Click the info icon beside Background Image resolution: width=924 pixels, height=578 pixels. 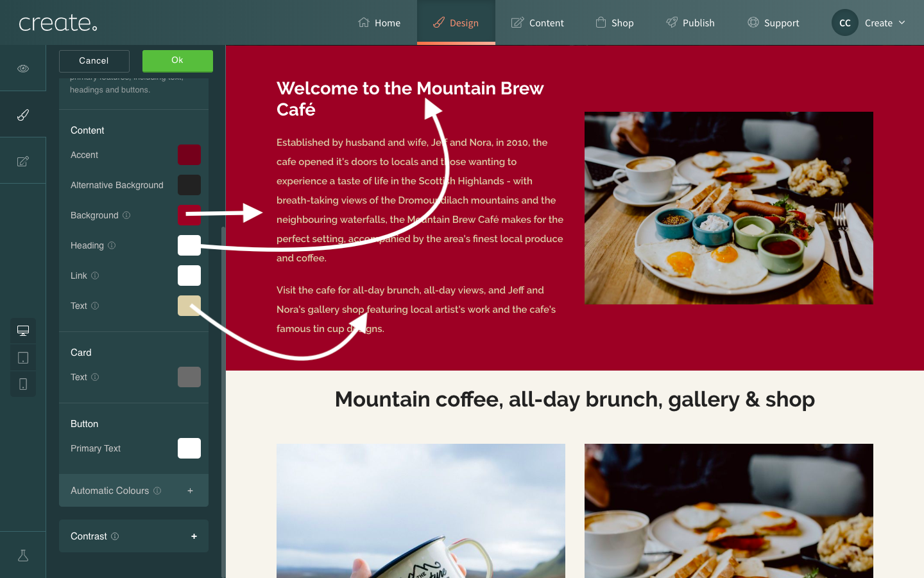point(126,215)
